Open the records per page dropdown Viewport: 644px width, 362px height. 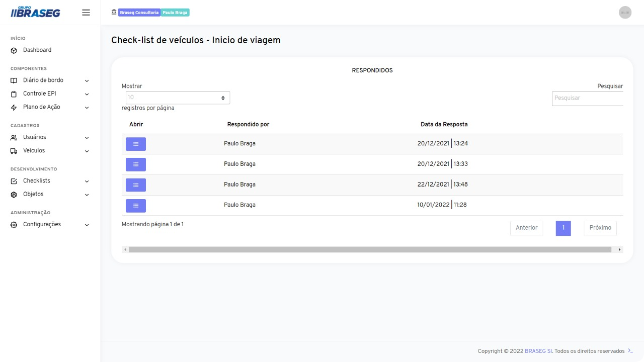click(178, 98)
